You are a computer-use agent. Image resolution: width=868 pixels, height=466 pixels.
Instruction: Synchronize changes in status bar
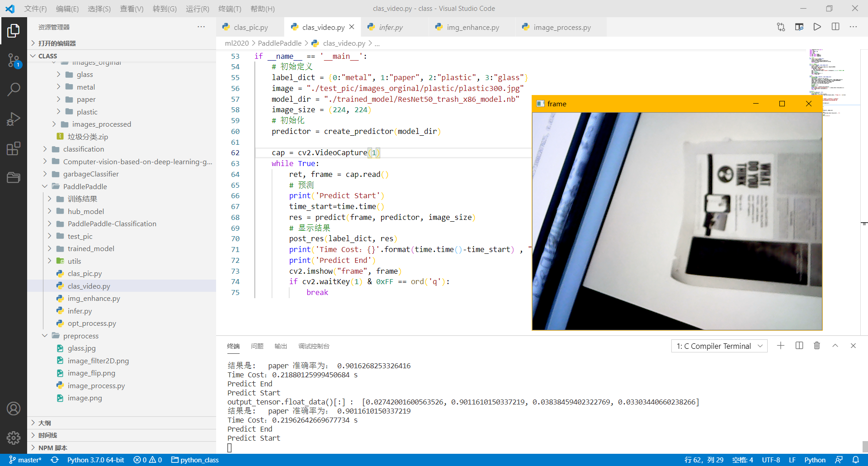coord(55,460)
